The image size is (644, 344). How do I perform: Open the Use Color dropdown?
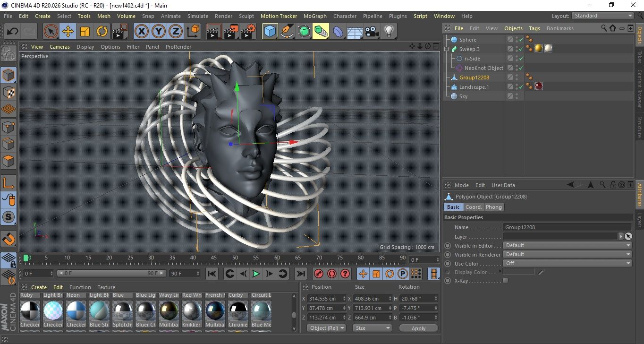pos(567,263)
